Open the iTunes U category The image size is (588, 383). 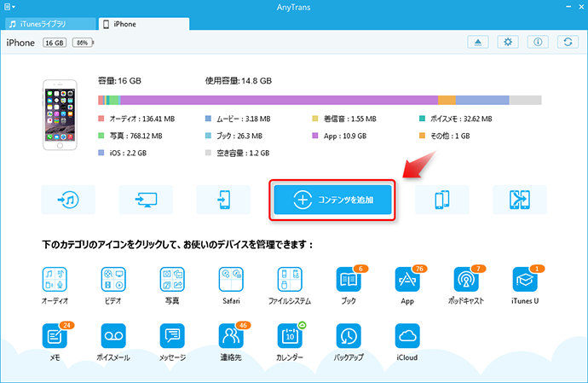coord(525,280)
